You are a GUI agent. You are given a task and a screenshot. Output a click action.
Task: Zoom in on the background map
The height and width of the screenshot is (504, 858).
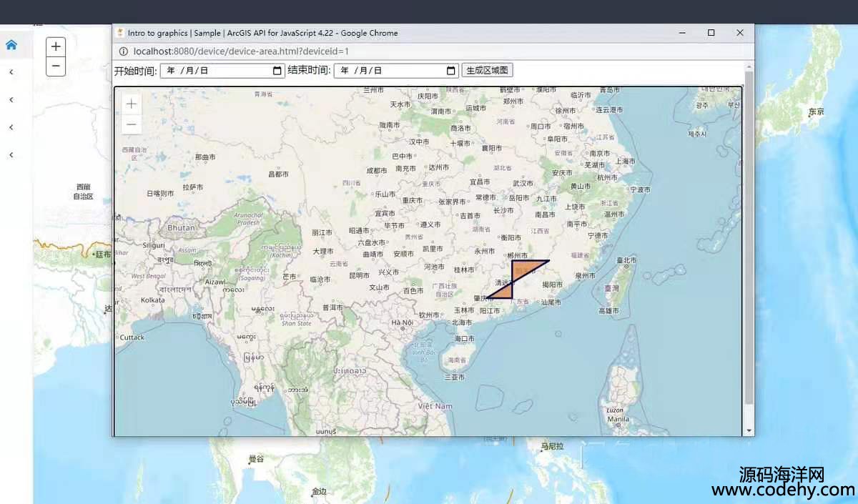56,47
